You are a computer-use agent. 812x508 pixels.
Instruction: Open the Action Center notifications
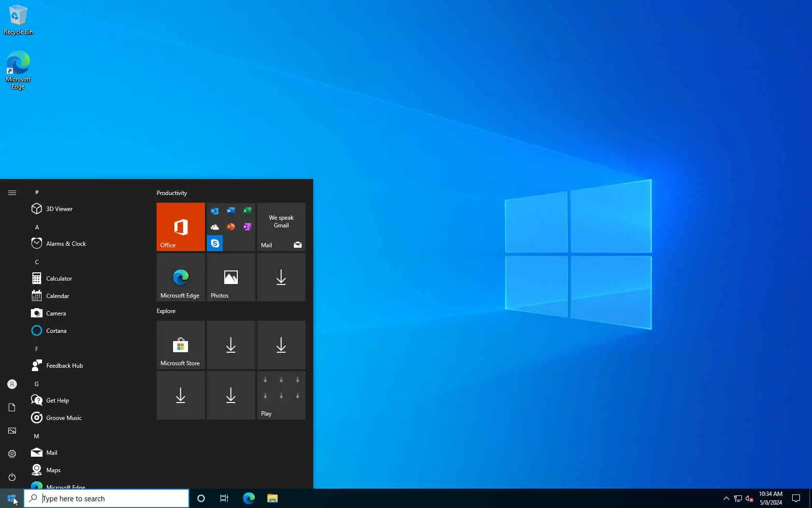tap(796, 498)
